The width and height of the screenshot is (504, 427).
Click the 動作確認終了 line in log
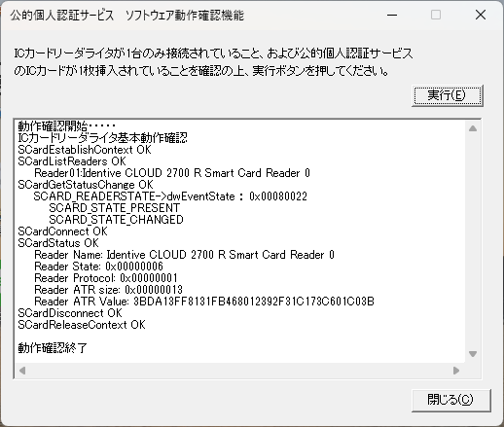(53, 348)
